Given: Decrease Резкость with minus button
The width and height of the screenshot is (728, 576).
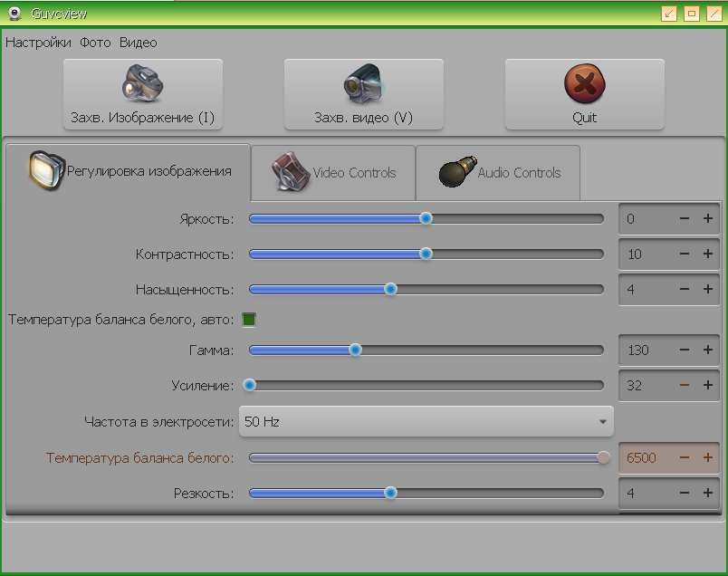Looking at the screenshot, I should pos(685,493).
